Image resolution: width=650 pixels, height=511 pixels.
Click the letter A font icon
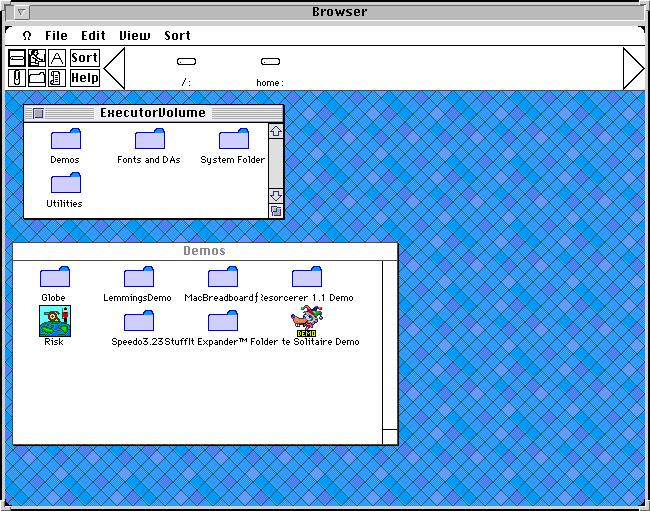(x=57, y=58)
